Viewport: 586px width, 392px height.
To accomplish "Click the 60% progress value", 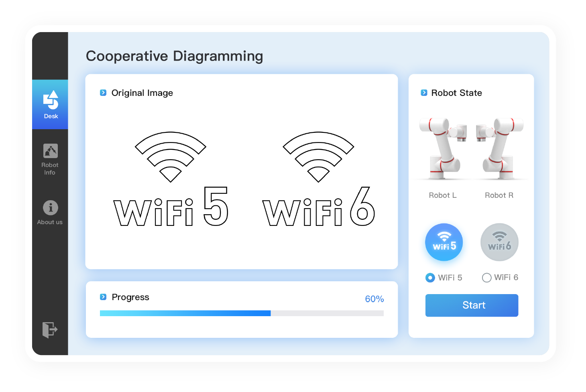I will pyautogui.click(x=374, y=299).
